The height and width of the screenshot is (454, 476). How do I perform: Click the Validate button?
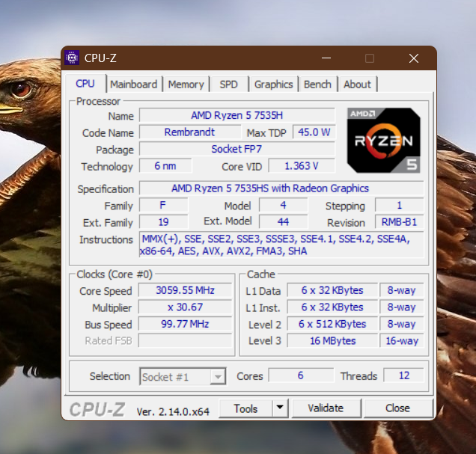(326, 408)
